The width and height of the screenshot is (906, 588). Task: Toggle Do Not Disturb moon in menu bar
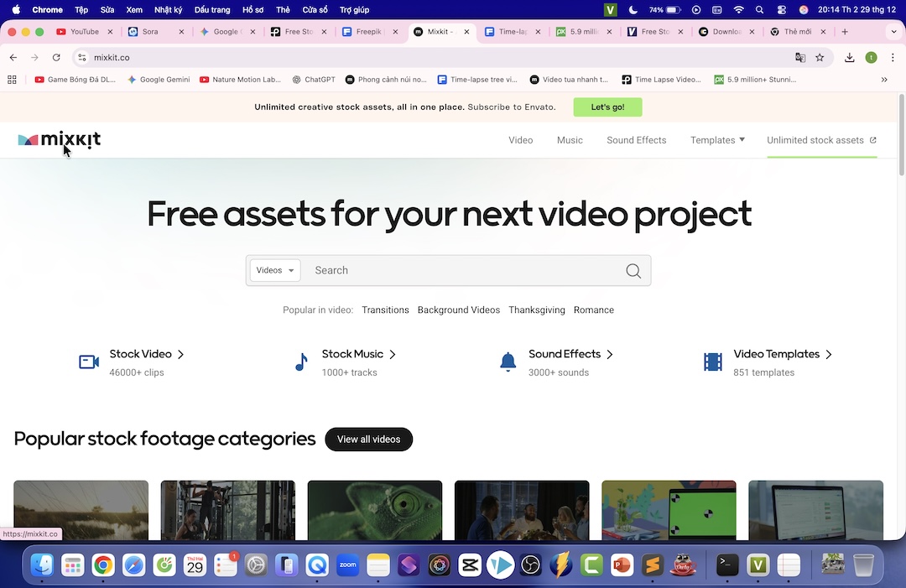pyautogui.click(x=631, y=9)
